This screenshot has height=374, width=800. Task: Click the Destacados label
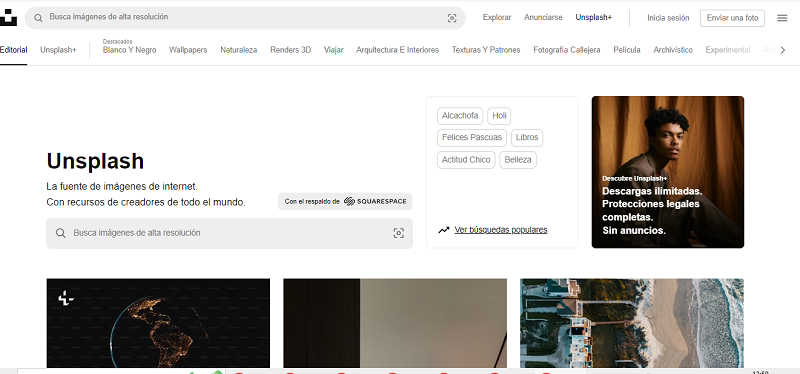coord(117,41)
